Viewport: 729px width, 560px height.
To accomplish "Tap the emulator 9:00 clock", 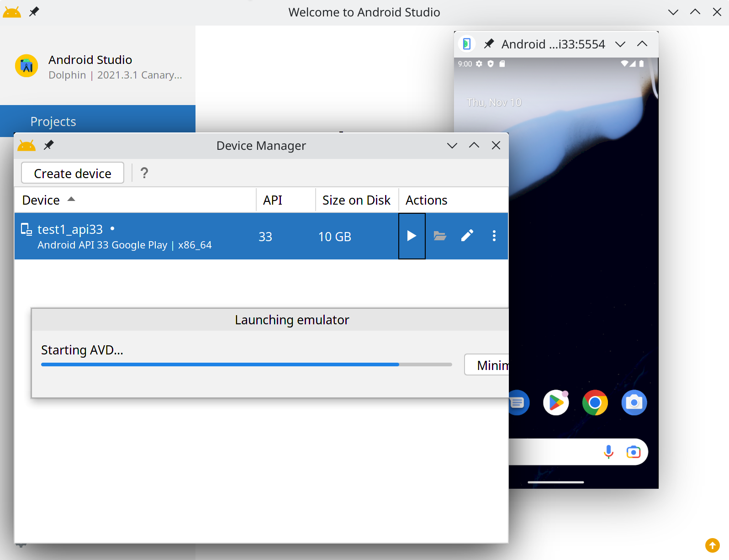I will tap(465, 64).
